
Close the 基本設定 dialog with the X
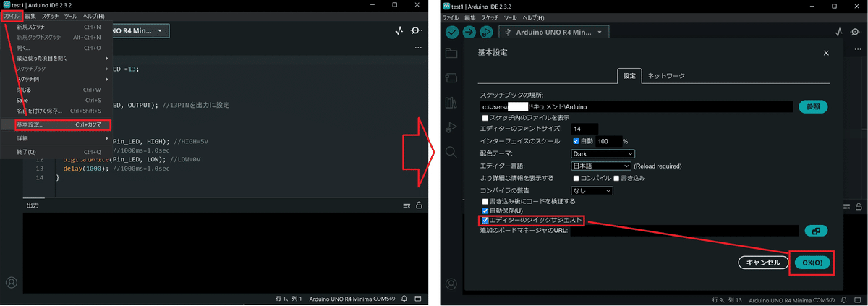pyautogui.click(x=827, y=53)
